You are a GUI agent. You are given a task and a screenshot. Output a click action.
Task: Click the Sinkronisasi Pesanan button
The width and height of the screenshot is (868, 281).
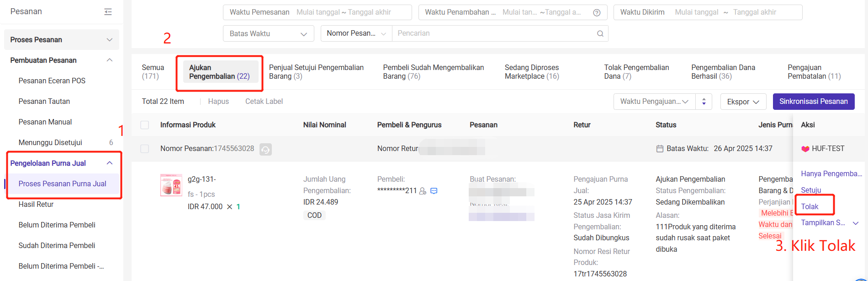click(x=814, y=102)
